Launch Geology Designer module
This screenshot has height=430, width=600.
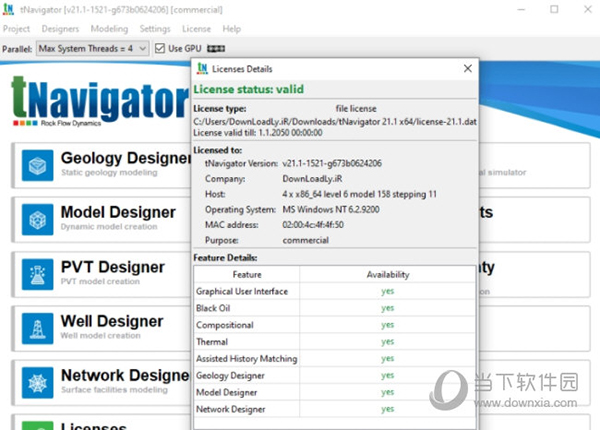pyautogui.click(x=101, y=165)
